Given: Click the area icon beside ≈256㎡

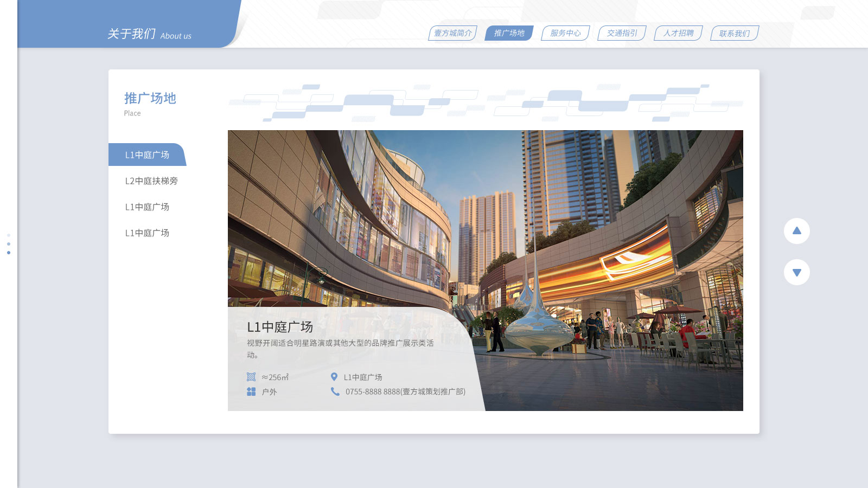Looking at the screenshot, I should click(251, 377).
